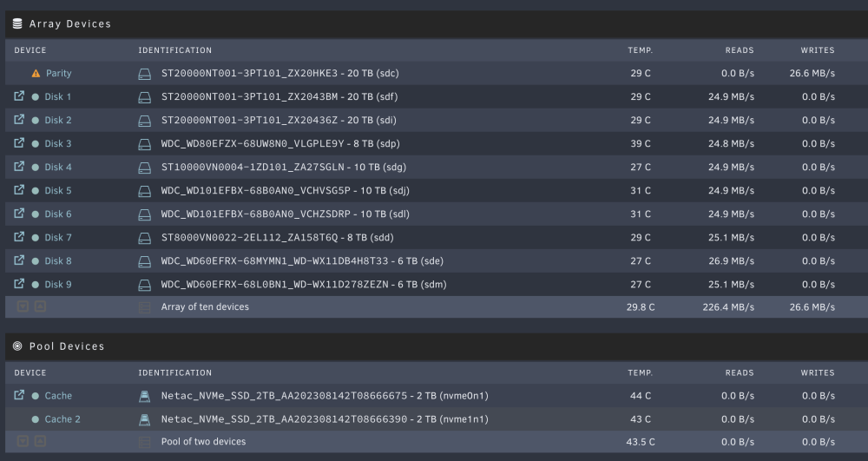Open Disk 2 settings link
The height and width of the screenshot is (461, 868).
click(58, 120)
